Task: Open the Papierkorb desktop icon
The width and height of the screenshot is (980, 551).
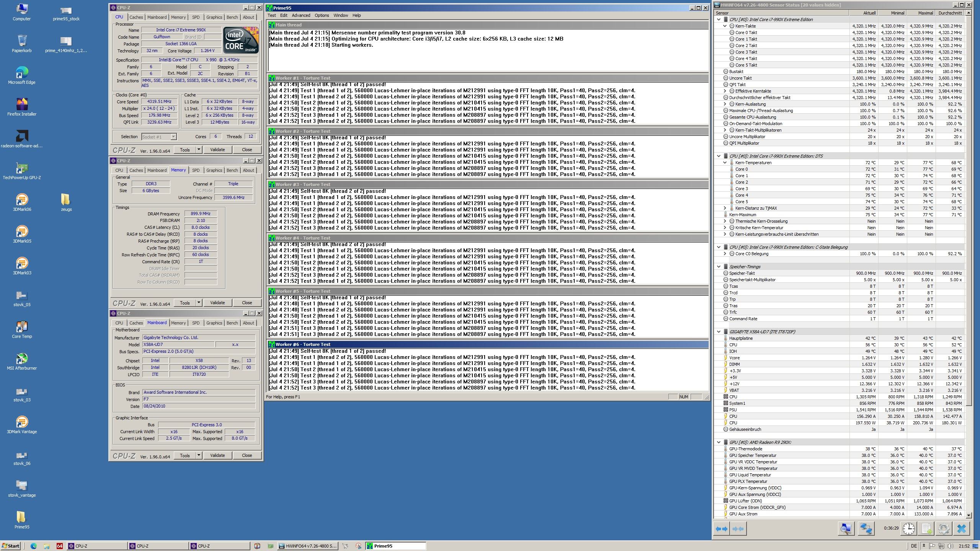Action: pyautogui.click(x=22, y=43)
